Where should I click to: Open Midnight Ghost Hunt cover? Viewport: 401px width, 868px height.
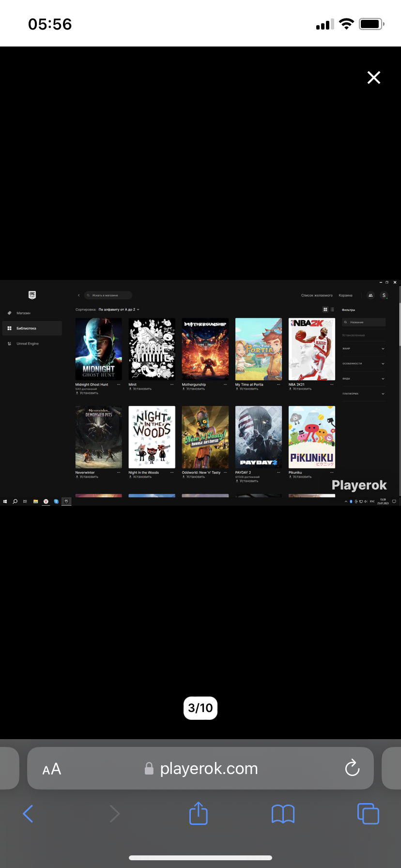point(99,349)
